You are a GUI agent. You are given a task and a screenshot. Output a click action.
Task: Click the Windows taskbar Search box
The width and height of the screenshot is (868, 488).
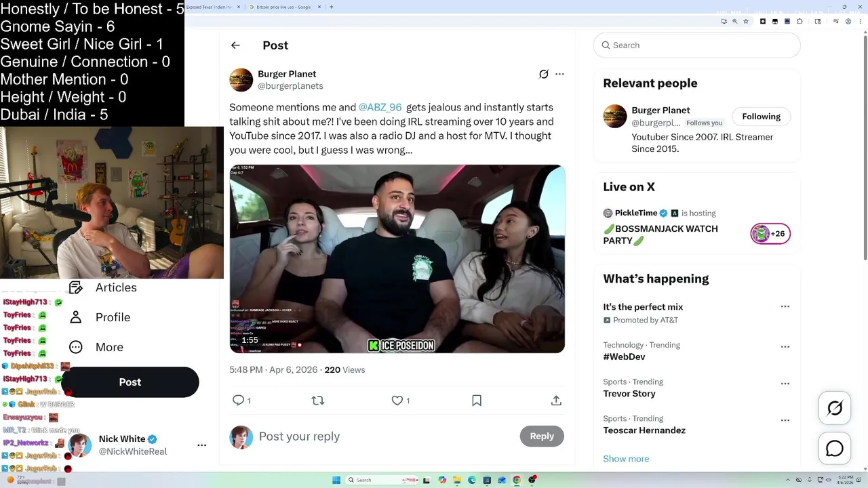[382, 480]
